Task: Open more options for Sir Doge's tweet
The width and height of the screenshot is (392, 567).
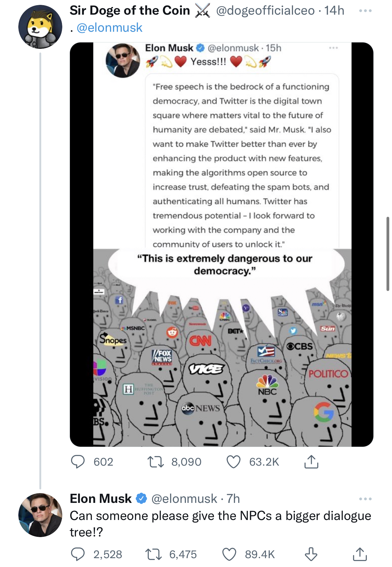Action: (x=365, y=11)
